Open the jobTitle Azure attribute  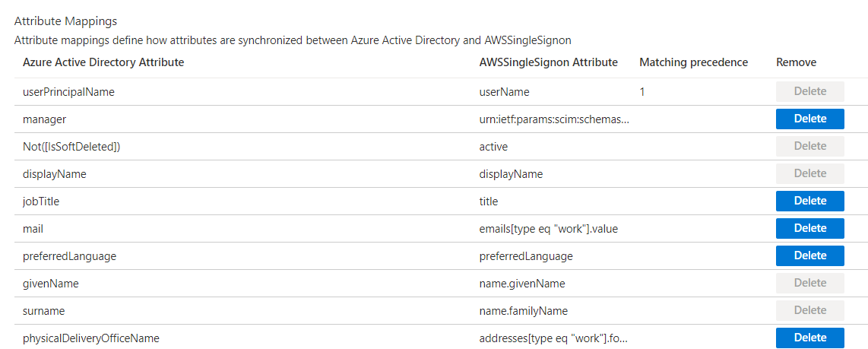[x=41, y=201]
